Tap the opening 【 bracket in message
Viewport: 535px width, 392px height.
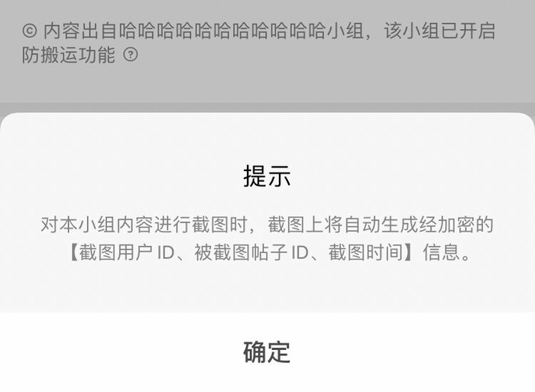[x=73, y=253]
